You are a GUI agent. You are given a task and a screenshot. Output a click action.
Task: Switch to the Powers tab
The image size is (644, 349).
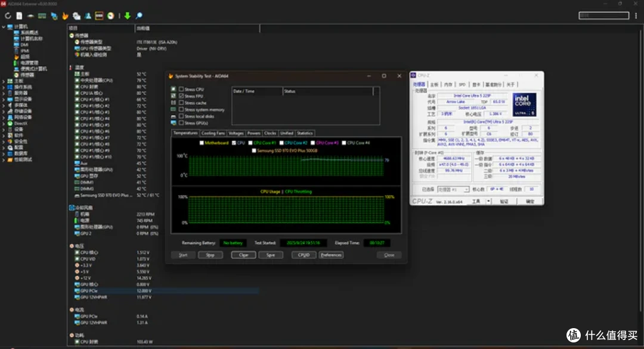click(254, 133)
